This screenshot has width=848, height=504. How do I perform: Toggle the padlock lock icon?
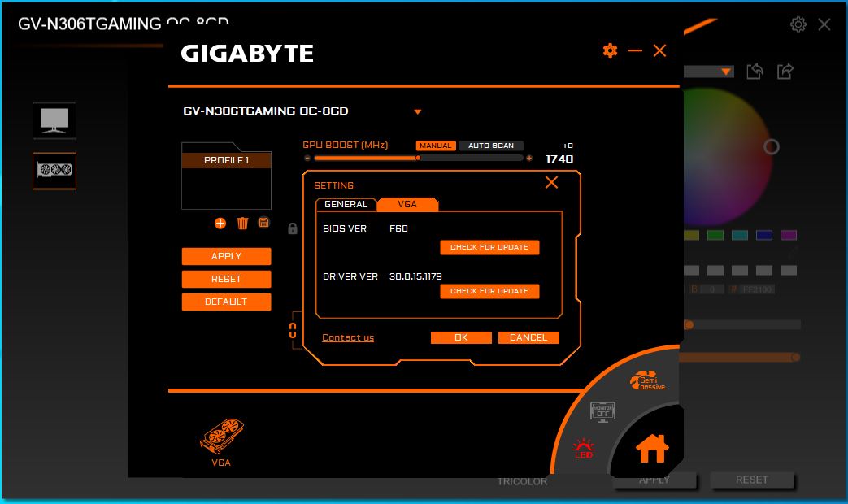tap(293, 228)
